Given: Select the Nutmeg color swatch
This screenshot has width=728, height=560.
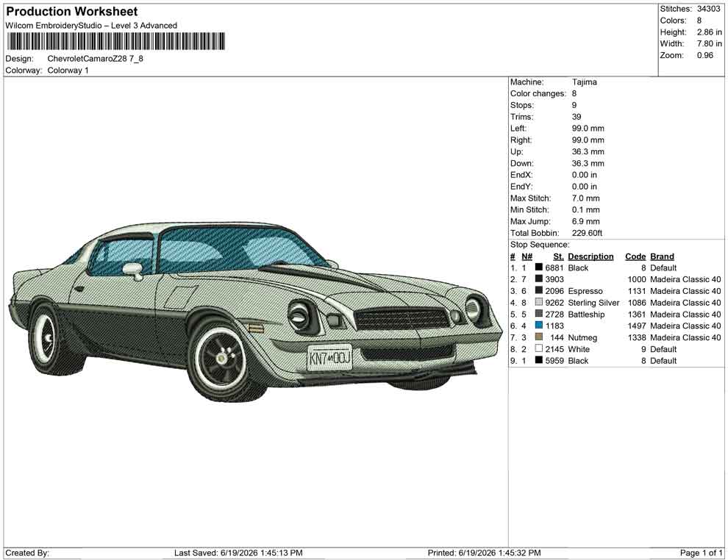Looking at the screenshot, I should point(538,337).
